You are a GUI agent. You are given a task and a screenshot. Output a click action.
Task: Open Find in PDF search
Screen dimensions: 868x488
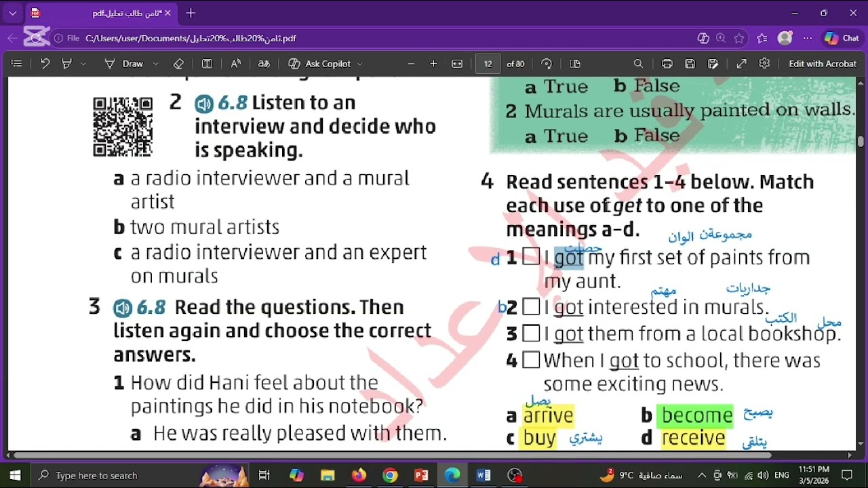pyautogui.click(x=638, y=64)
